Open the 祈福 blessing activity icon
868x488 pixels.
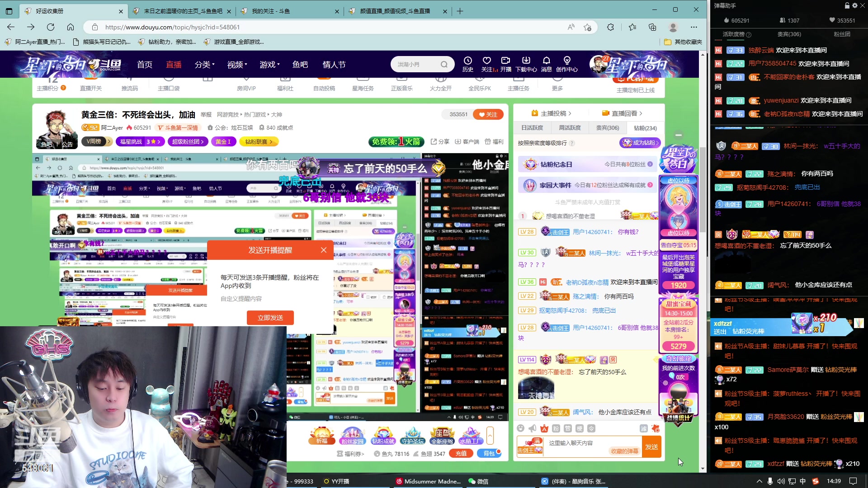(x=321, y=435)
